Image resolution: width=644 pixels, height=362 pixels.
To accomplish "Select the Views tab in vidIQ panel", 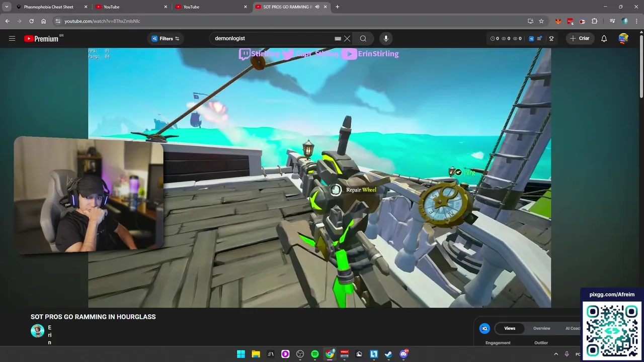I will [x=510, y=328].
